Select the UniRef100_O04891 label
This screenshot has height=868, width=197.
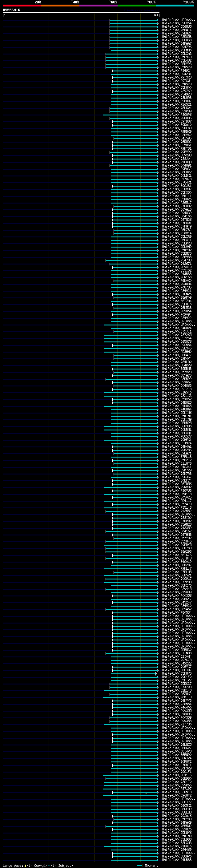coord(177,165)
